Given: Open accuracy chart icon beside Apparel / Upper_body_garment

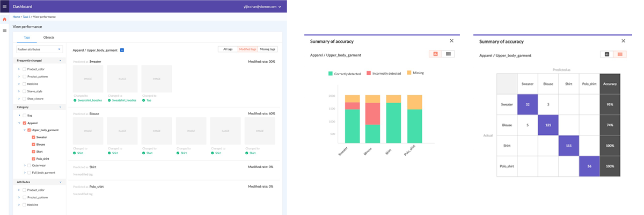Looking at the screenshot, I should click(x=122, y=50).
